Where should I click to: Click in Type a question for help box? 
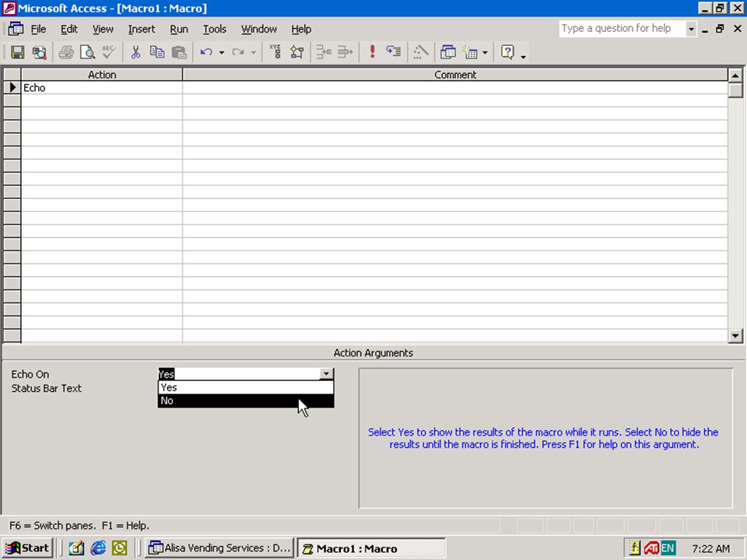[x=622, y=29]
